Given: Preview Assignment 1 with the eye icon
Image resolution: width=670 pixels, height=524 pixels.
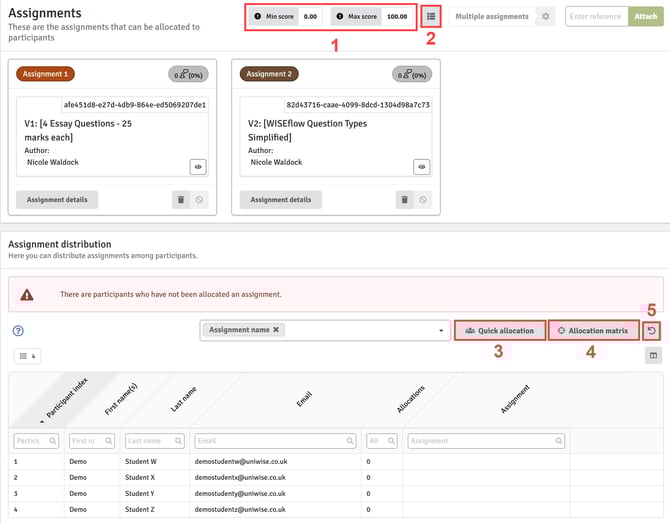Looking at the screenshot, I should coord(198,167).
